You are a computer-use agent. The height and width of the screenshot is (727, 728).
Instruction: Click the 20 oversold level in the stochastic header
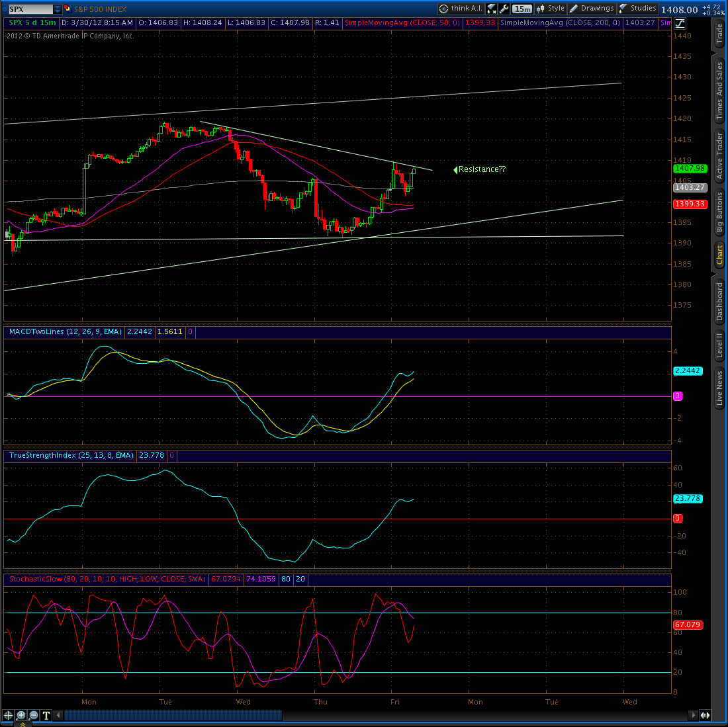(x=300, y=579)
